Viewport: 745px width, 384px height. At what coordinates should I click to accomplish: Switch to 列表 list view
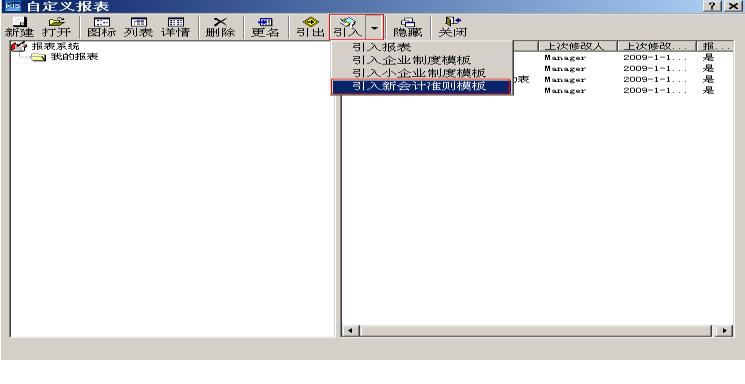pyautogui.click(x=138, y=27)
